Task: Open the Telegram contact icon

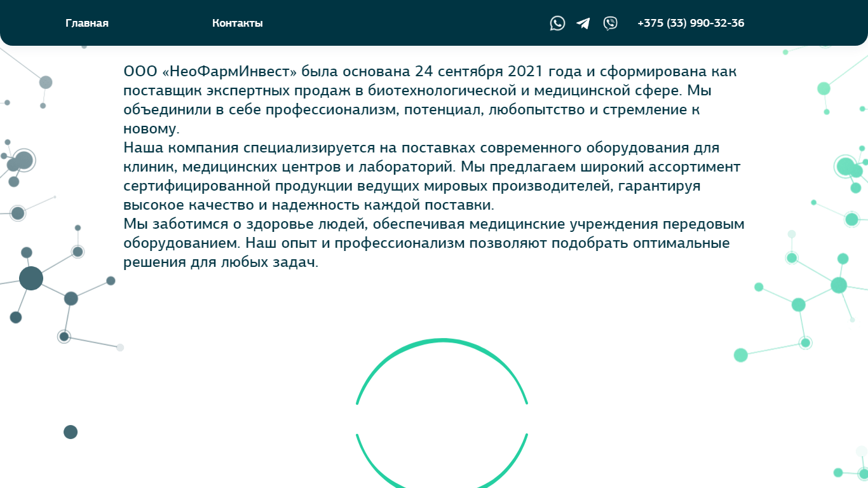Action: click(x=583, y=24)
